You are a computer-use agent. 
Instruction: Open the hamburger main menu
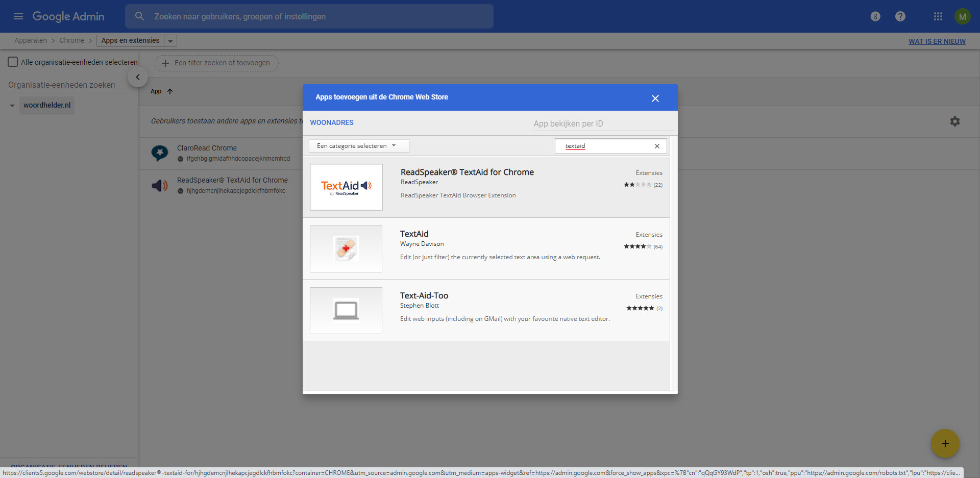[18, 16]
